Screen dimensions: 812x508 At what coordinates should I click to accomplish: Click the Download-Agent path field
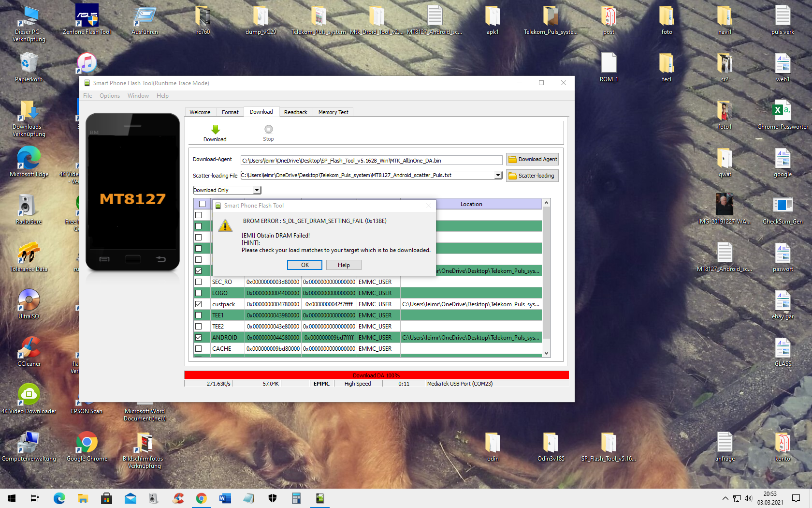click(x=372, y=161)
